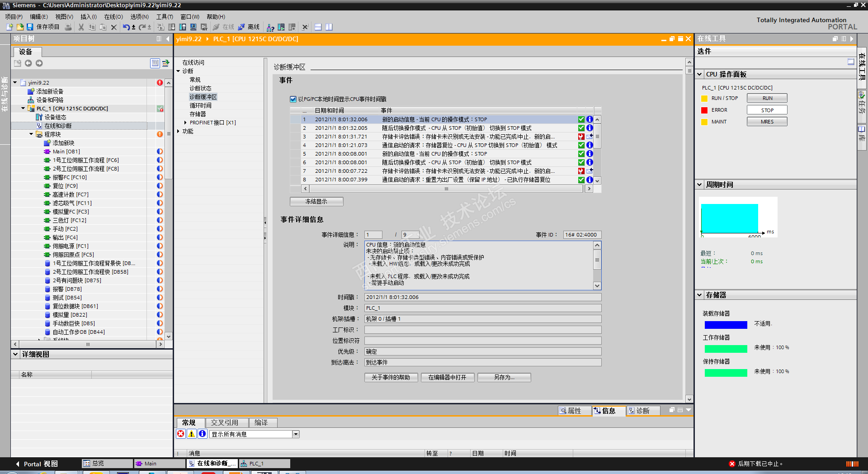Click the redo arrow icon
The width and height of the screenshot is (868, 474).
(142, 27)
